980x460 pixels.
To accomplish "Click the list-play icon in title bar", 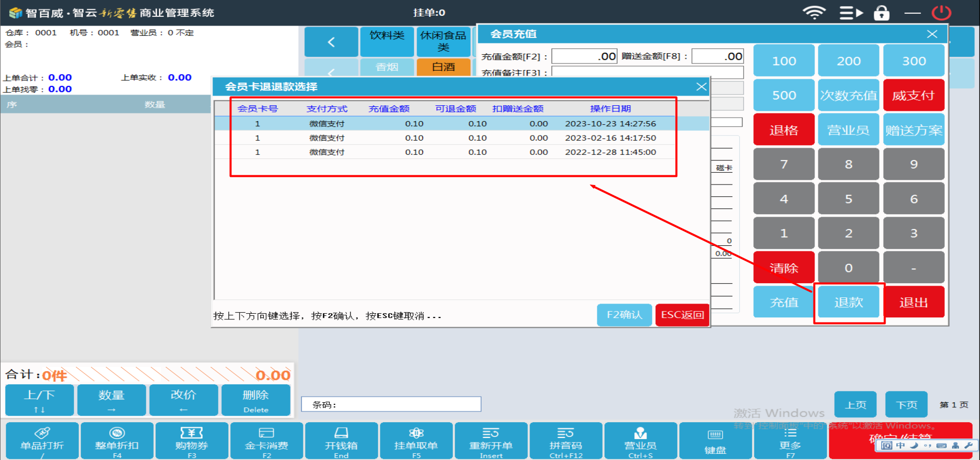I will tap(851, 13).
